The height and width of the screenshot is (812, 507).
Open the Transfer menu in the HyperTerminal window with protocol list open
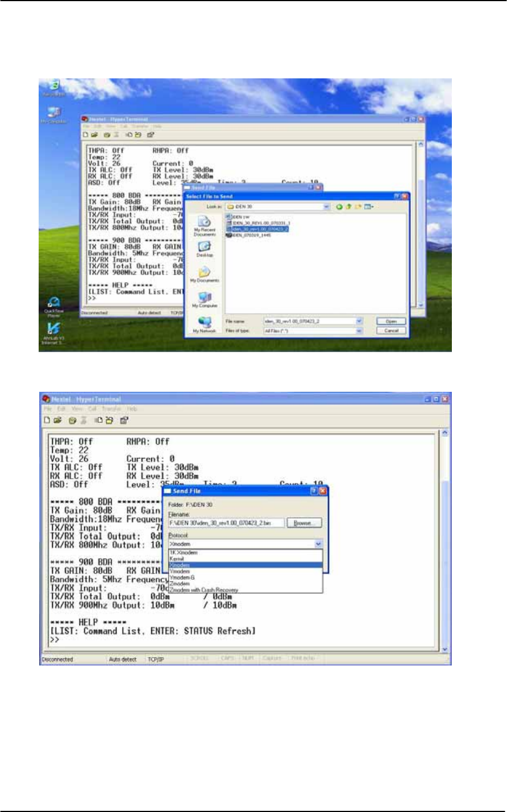click(x=111, y=409)
